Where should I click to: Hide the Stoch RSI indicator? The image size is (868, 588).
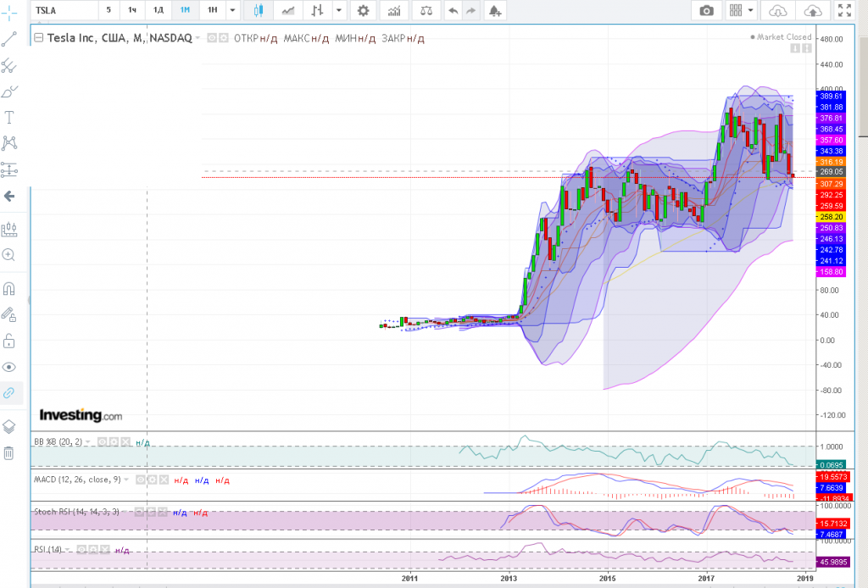point(139,513)
